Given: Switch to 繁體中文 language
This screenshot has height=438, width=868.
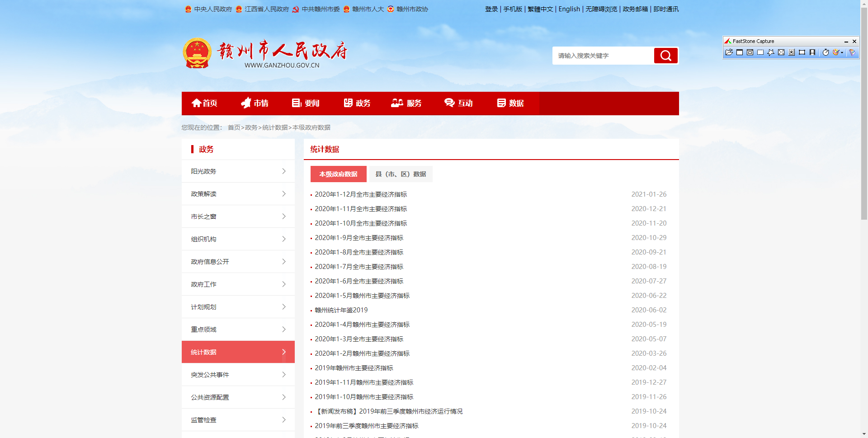Looking at the screenshot, I should point(540,9).
